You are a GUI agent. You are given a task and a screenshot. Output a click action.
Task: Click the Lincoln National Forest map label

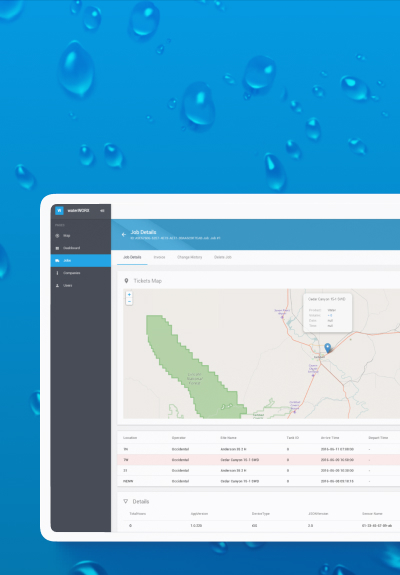194,378
